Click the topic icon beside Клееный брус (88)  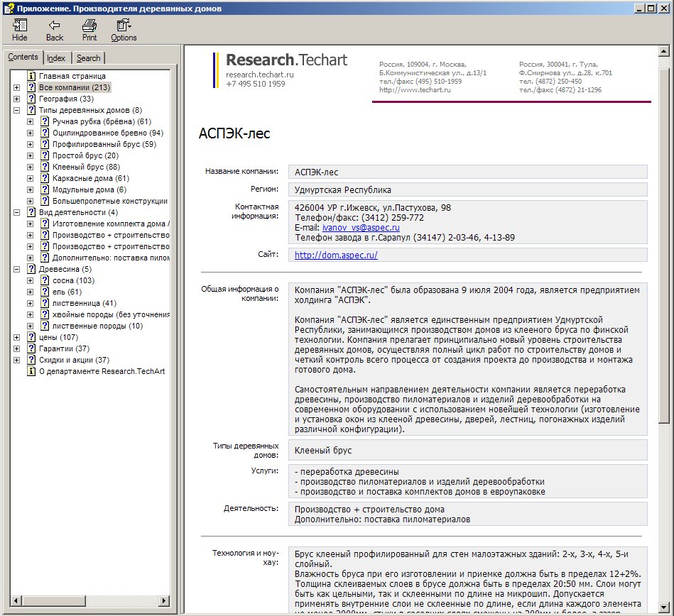click(x=45, y=167)
